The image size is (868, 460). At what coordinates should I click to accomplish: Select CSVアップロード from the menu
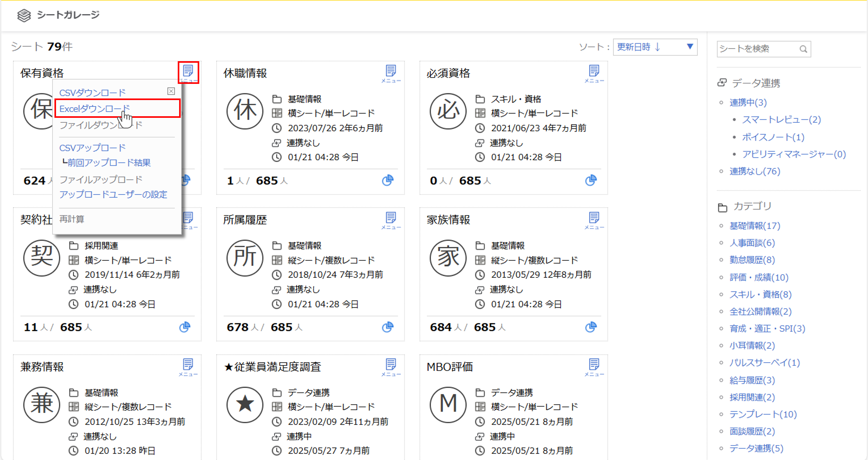(92, 148)
